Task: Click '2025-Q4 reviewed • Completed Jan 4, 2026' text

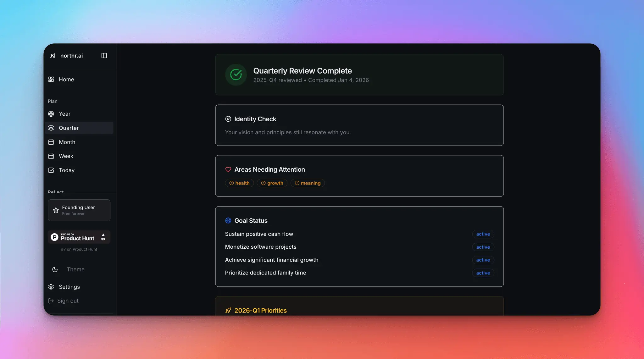Action: [311, 80]
